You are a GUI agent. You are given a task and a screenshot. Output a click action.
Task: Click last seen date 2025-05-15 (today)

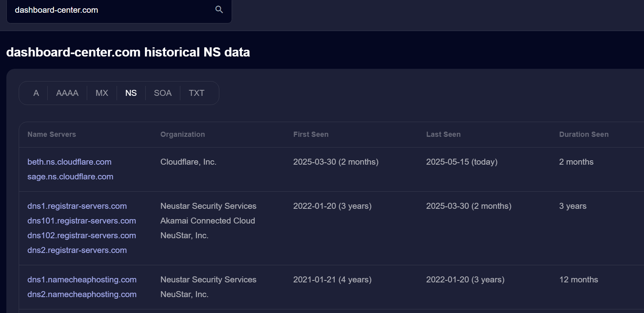pos(462,162)
